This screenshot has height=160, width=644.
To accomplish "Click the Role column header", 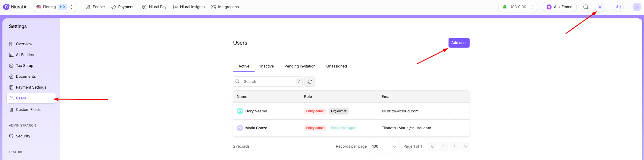I will coord(308,97).
